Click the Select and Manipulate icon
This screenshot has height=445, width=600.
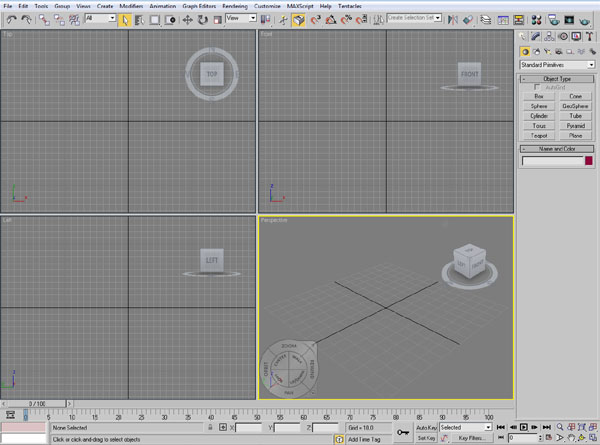pyautogui.click(x=283, y=20)
